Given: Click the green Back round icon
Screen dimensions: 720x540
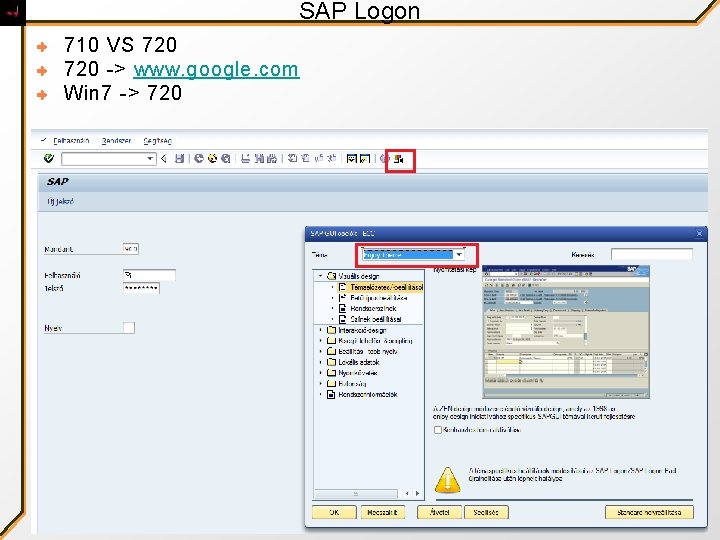Looking at the screenshot, I should [x=199, y=159].
